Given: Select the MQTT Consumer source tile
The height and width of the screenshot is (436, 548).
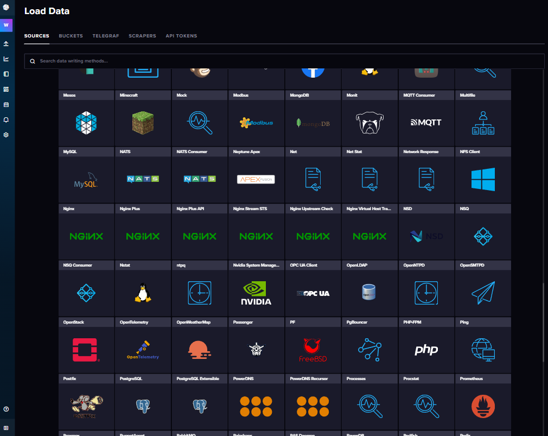Looking at the screenshot, I should point(426,118).
